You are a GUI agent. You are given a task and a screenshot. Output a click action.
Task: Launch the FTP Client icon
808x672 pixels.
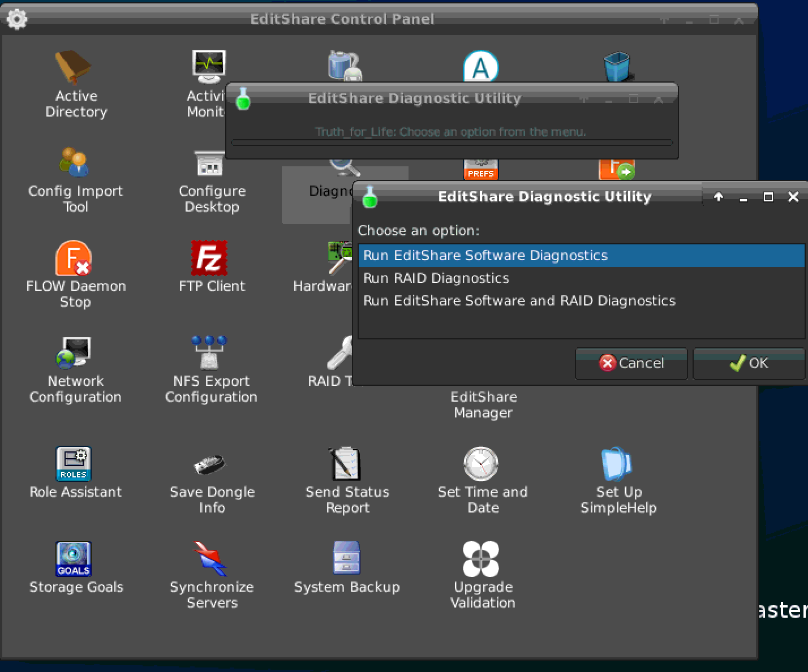pyautogui.click(x=209, y=258)
